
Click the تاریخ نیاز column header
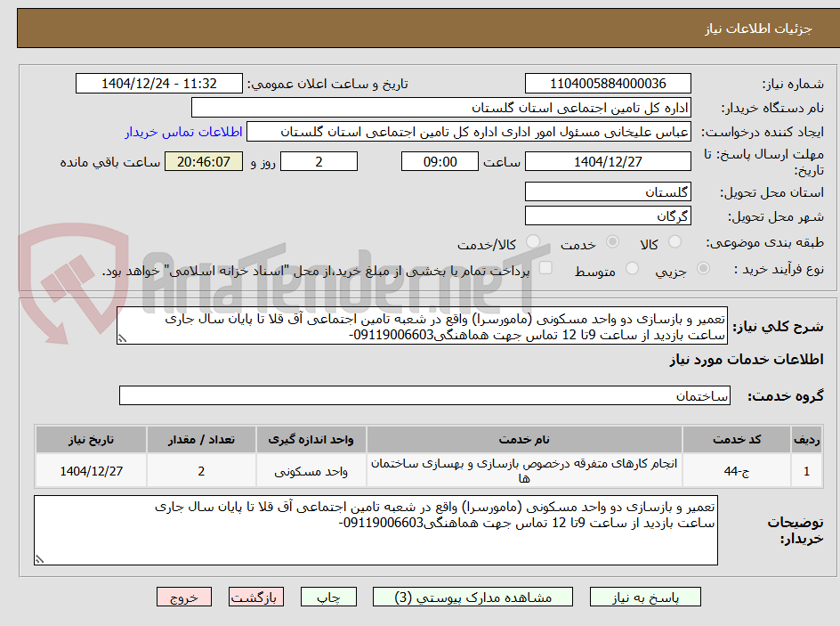(91, 440)
